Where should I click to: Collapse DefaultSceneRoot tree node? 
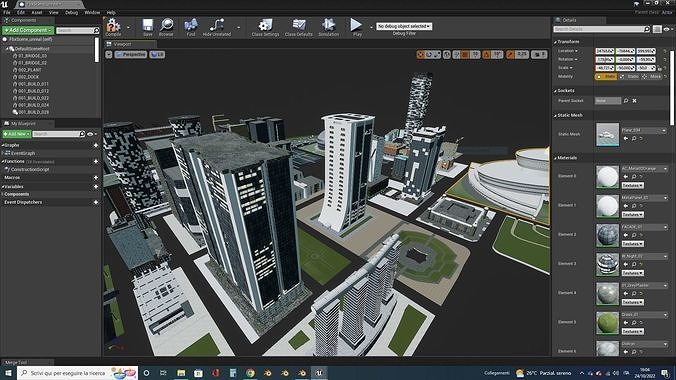[6, 49]
